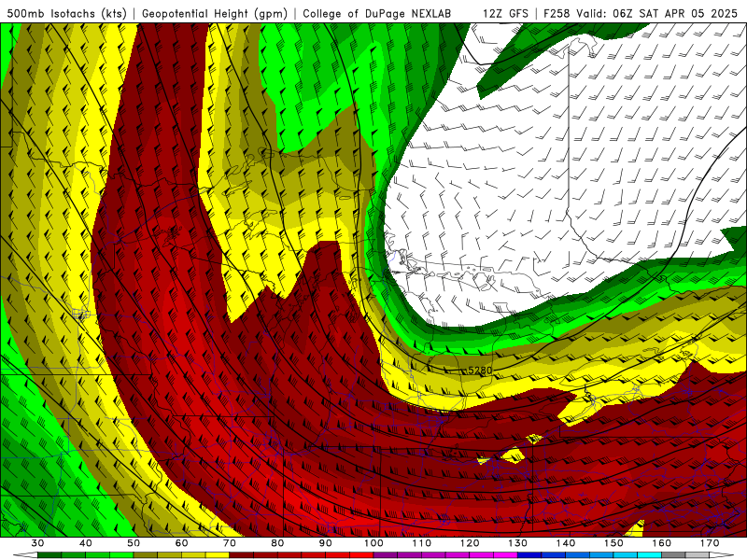Viewport: 747px width, 560px height.
Task: Click the '5280' height contour label
Action: pyautogui.click(x=480, y=370)
